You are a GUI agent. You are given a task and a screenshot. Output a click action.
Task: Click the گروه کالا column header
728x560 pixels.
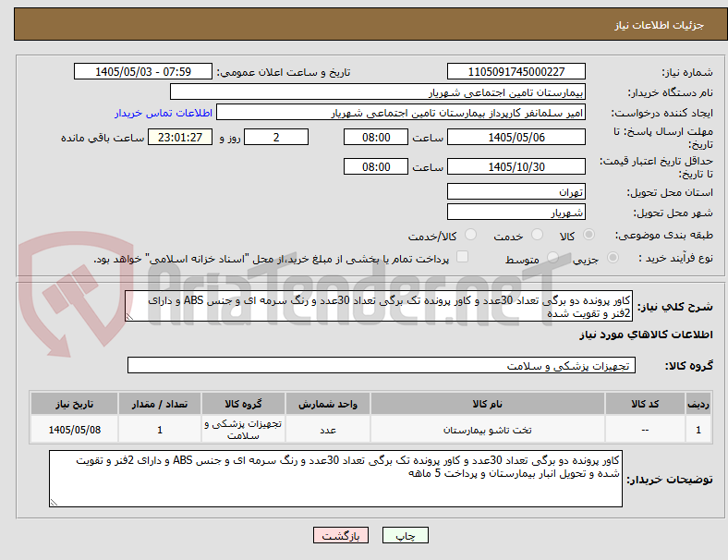tap(243, 404)
